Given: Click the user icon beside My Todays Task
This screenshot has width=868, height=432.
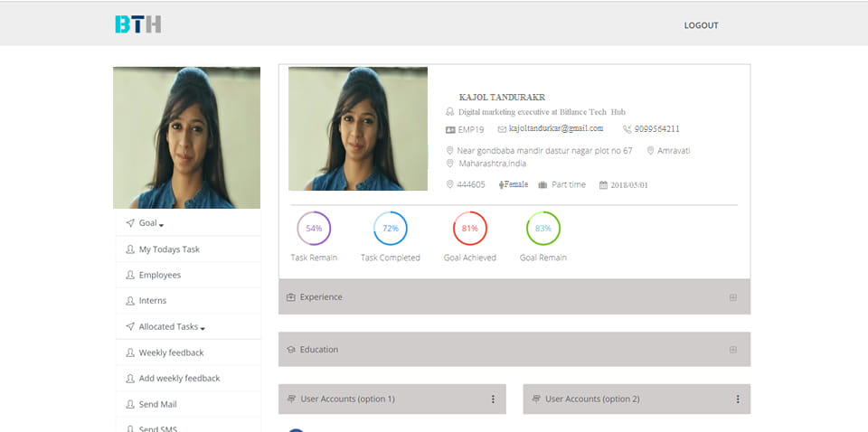Looking at the screenshot, I should [x=130, y=249].
